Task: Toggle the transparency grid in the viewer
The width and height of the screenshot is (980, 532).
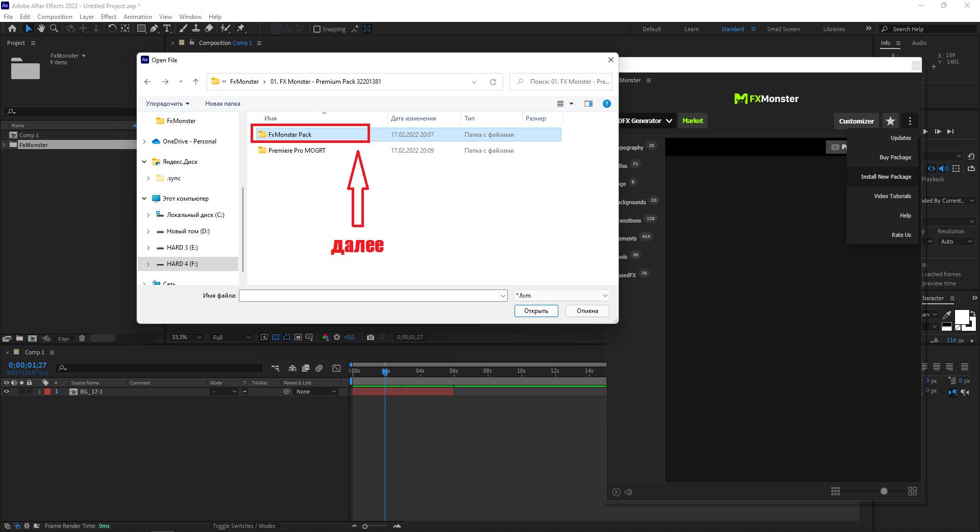Action: click(x=276, y=337)
